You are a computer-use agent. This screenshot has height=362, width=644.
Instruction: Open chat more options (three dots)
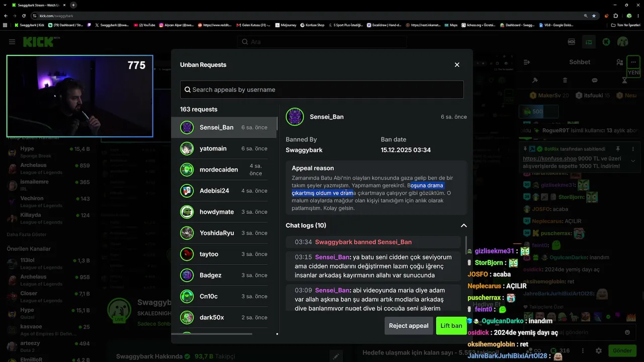[633, 62]
